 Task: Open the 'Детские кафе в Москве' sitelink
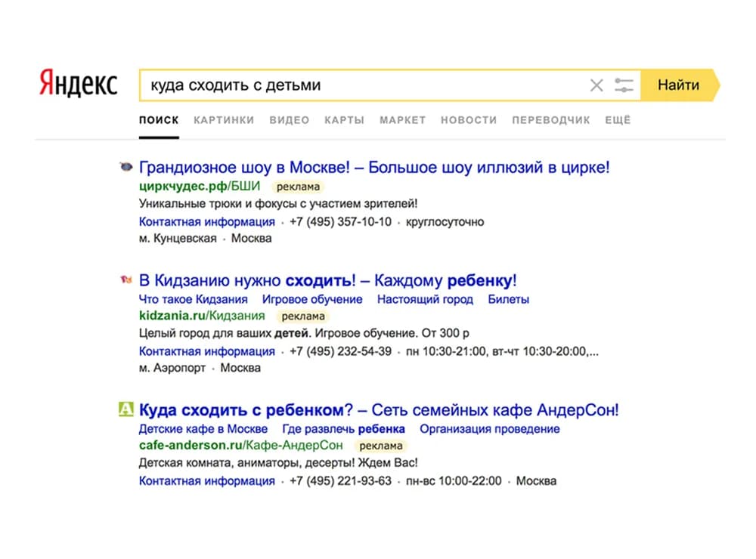[x=203, y=429]
